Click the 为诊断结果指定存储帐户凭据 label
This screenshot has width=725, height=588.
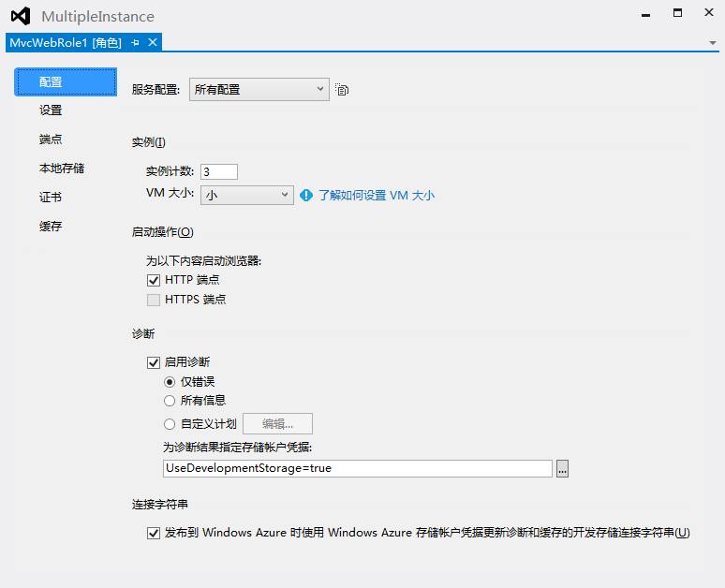pos(238,448)
